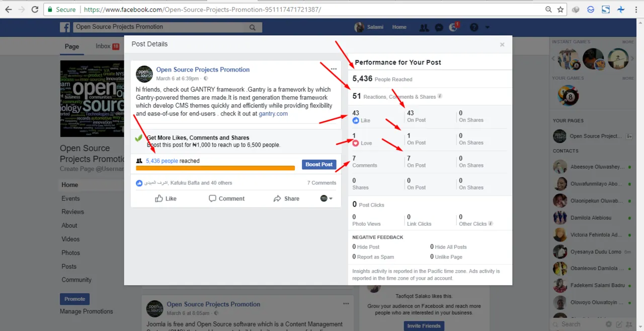Click the 5,436 people reached link
The width and height of the screenshot is (644, 331).
162,161
